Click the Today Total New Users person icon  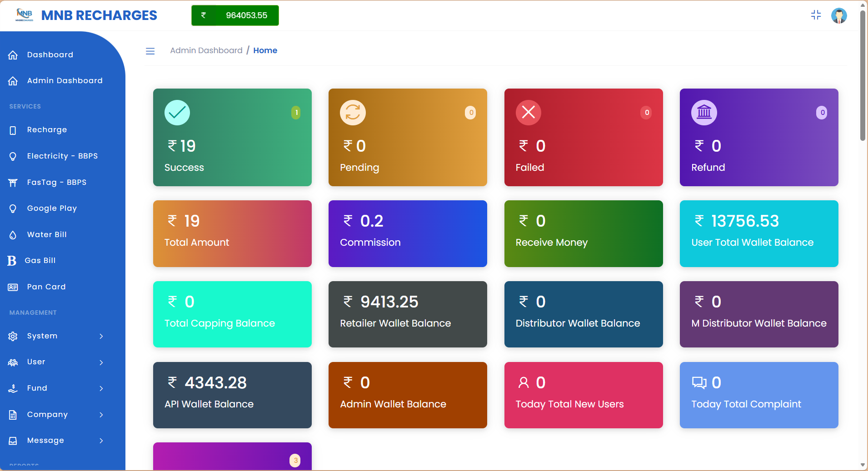pyautogui.click(x=524, y=383)
